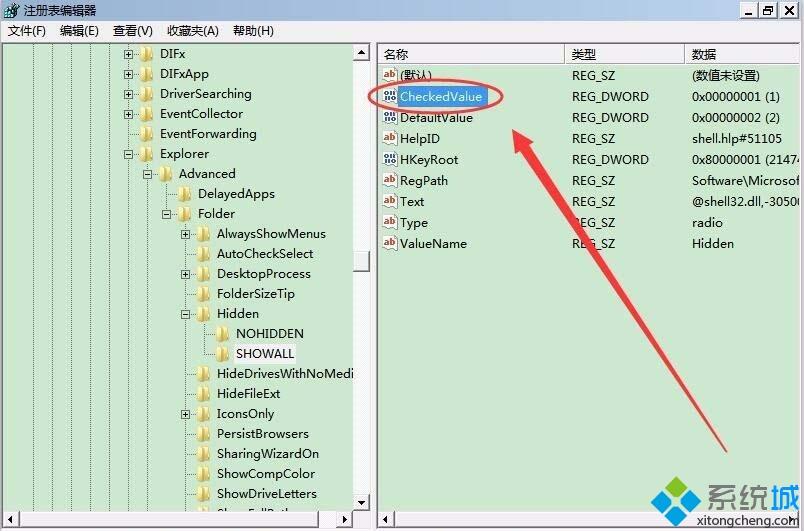
Task: Sort by the 数据 column header
Action: point(742,54)
